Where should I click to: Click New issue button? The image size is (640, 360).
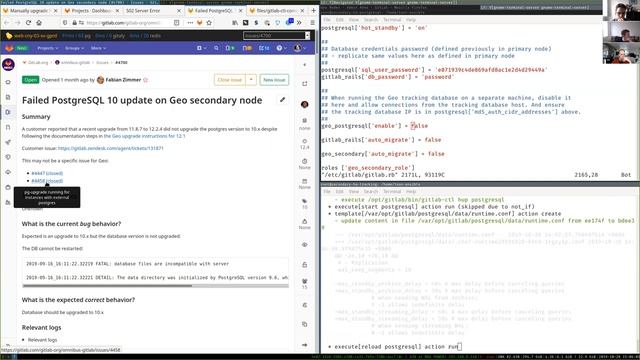274,80
